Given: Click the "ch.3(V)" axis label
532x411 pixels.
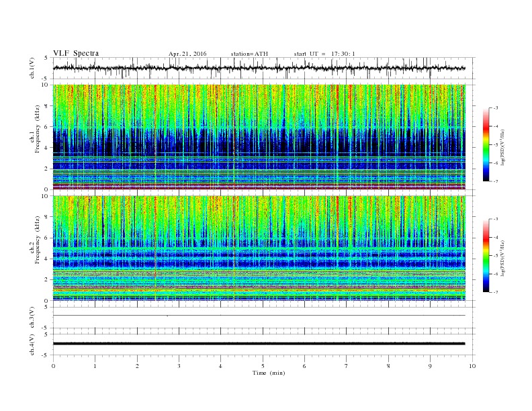Looking at the screenshot, I should coord(32,318).
